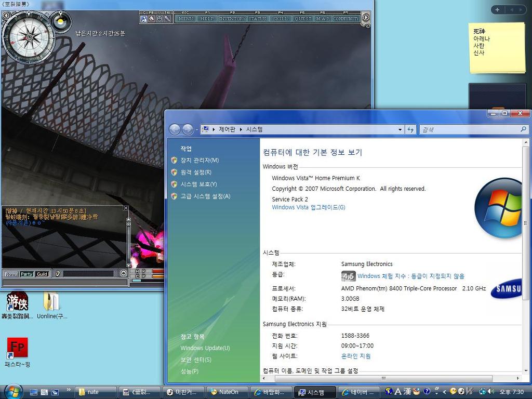This screenshot has height=399, width=532.
Task: Click the character icon in game toolbar
Action: pyautogui.click(x=144, y=19)
